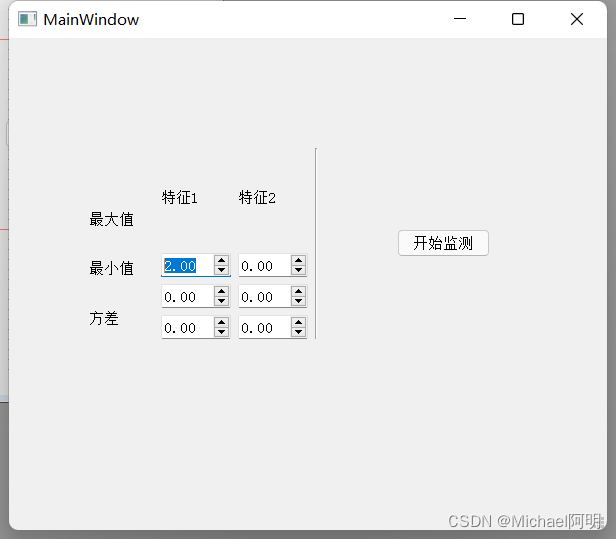Click the 特征2 column label
The width and height of the screenshot is (616, 539).
tap(257, 197)
